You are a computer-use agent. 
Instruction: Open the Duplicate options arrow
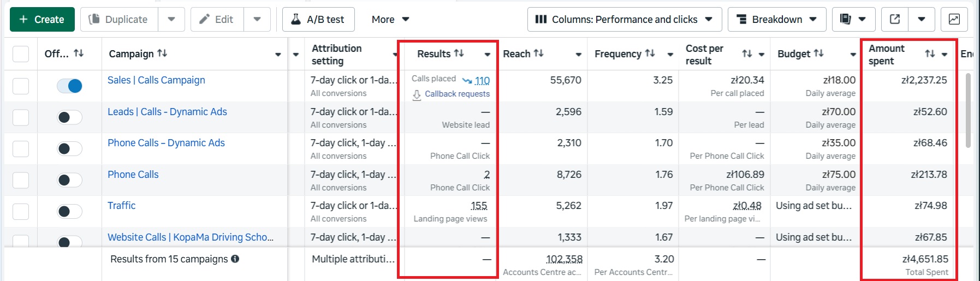[171, 20]
